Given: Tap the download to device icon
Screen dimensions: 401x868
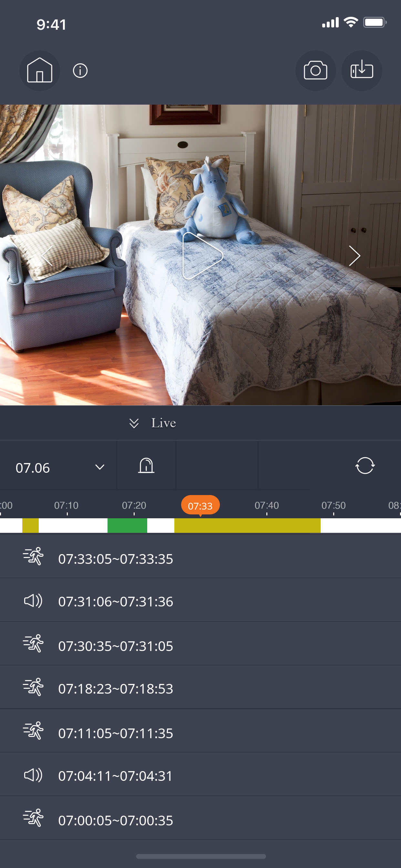Looking at the screenshot, I should coord(362,70).
